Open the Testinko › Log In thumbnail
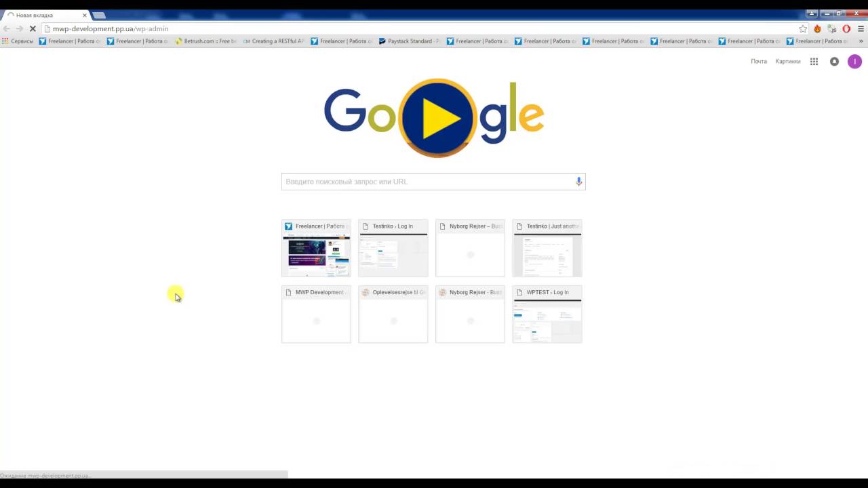 point(393,248)
